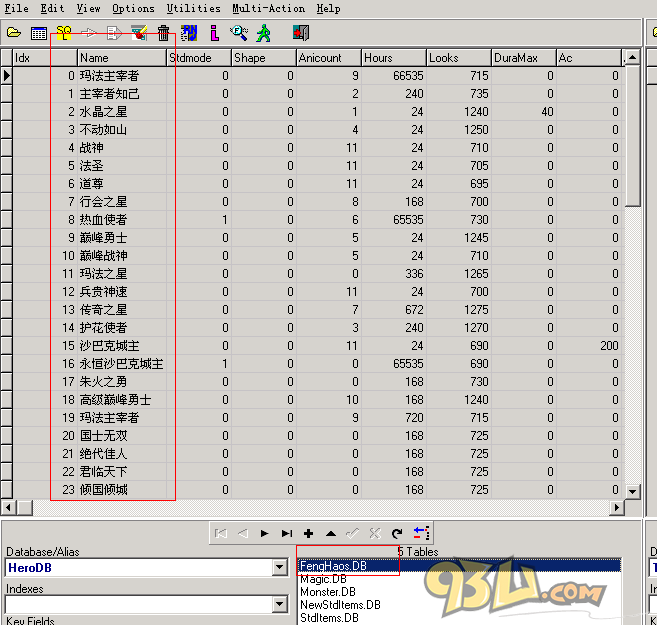Image resolution: width=657 pixels, height=625 pixels.
Task: Click the Looks column header
Action: pos(459,58)
